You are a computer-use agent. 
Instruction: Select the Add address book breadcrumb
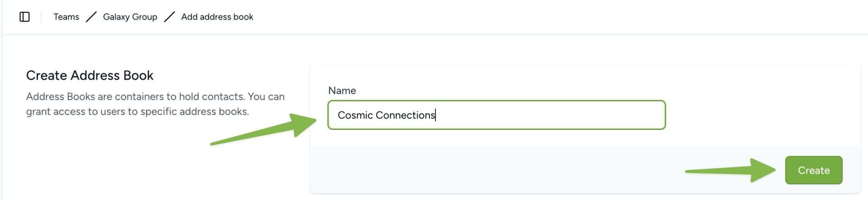click(x=217, y=17)
